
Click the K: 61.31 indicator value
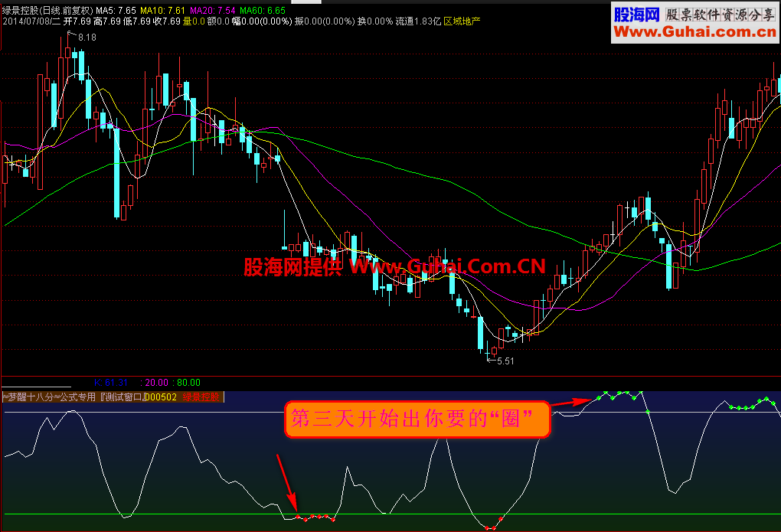point(111,383)
